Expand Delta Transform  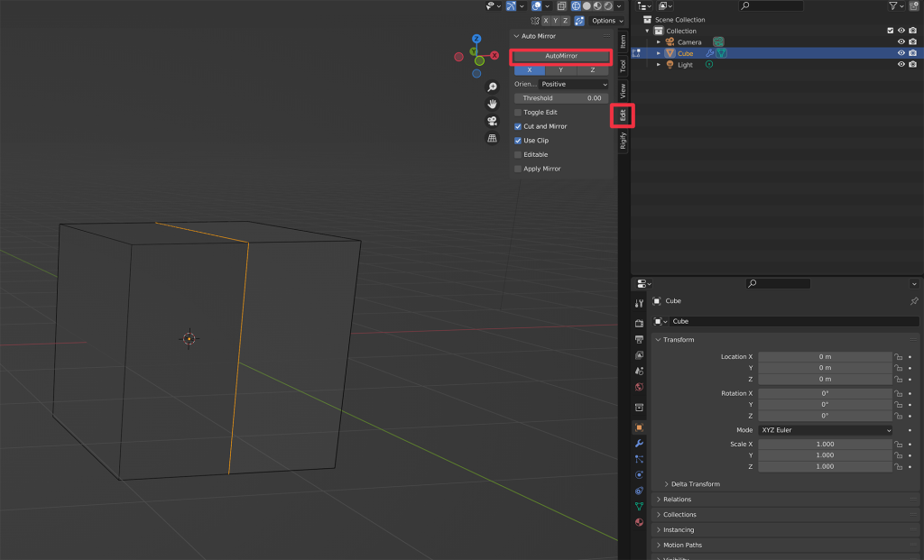667,484
